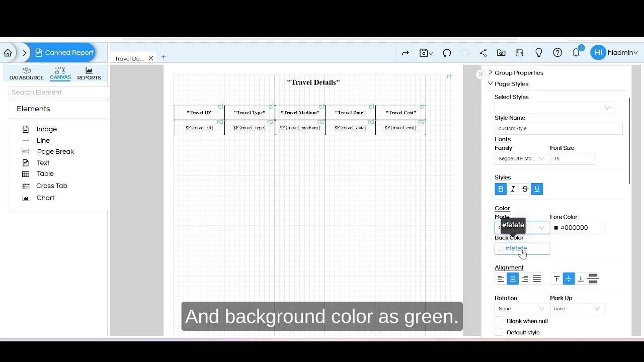Viewport: 644px width, 362px height.
Task: Open the help question mark icon
Action: [557, 53]
